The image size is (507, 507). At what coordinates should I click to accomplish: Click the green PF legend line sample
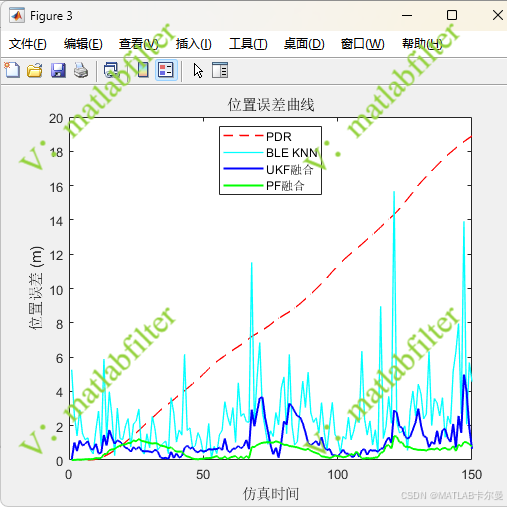(243, 185)
